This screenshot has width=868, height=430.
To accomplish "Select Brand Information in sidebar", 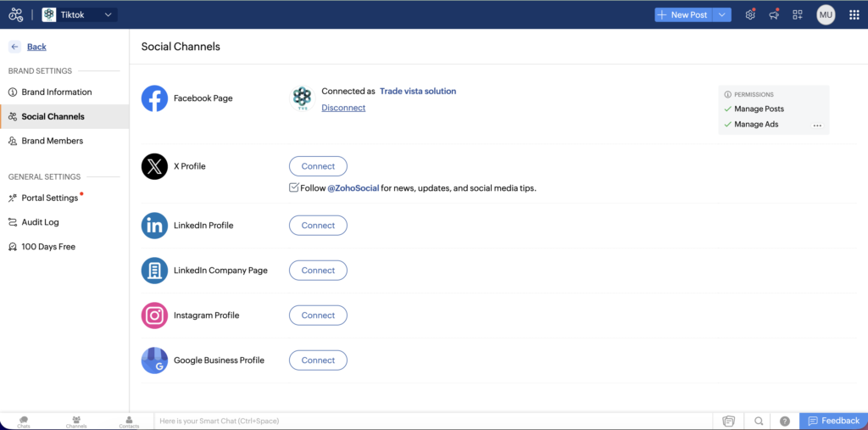I will (57, 92).
